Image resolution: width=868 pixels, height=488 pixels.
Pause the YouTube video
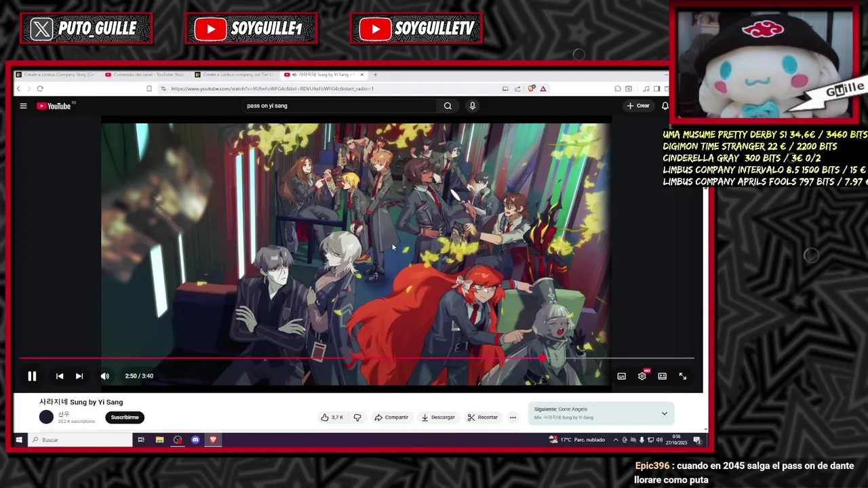point(32,376)
